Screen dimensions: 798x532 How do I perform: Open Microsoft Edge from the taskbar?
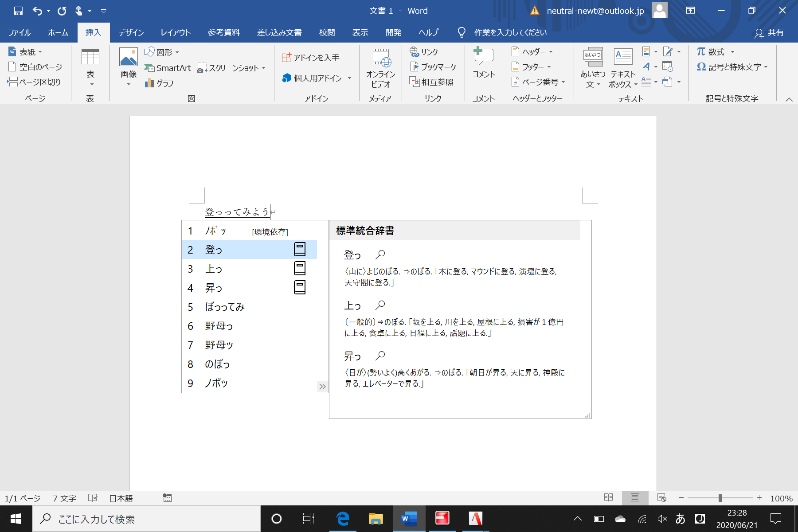tap(343, 518)
